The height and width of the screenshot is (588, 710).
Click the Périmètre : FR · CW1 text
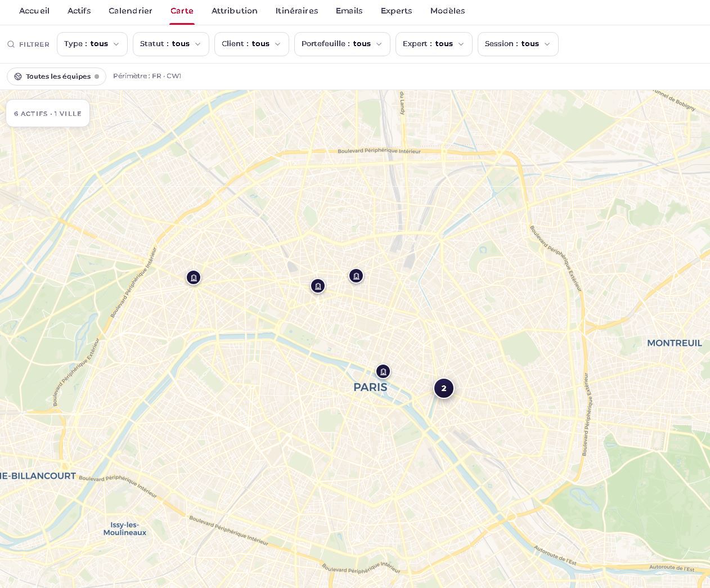click(147, 76)
